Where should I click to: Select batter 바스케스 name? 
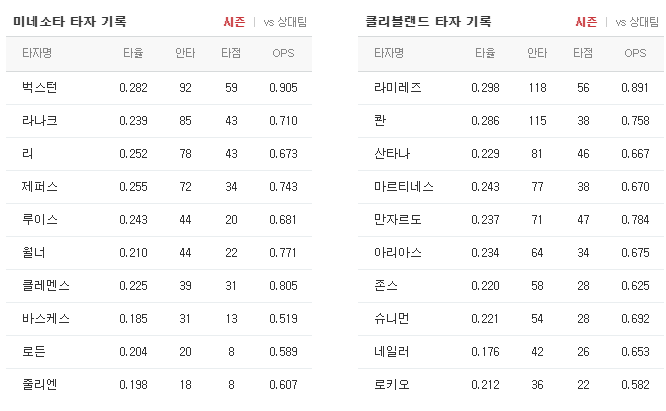click(x=46, y=318)
